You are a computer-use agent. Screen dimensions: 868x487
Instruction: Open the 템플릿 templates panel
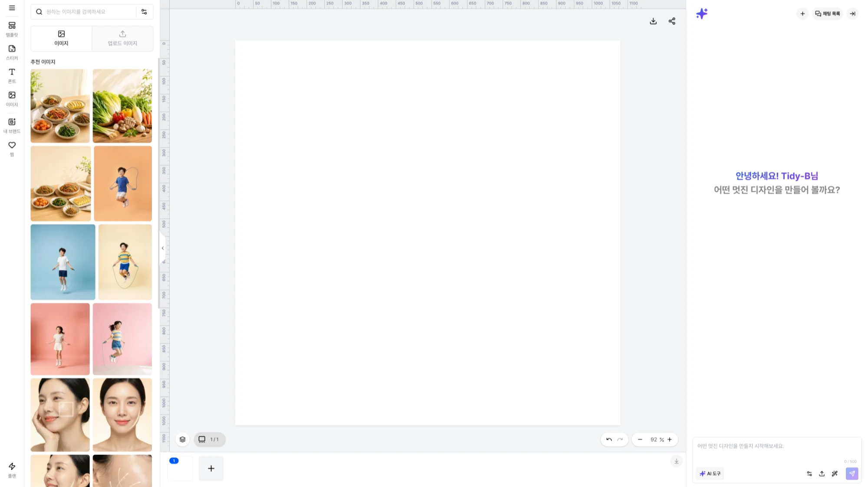tap(12, 29)
